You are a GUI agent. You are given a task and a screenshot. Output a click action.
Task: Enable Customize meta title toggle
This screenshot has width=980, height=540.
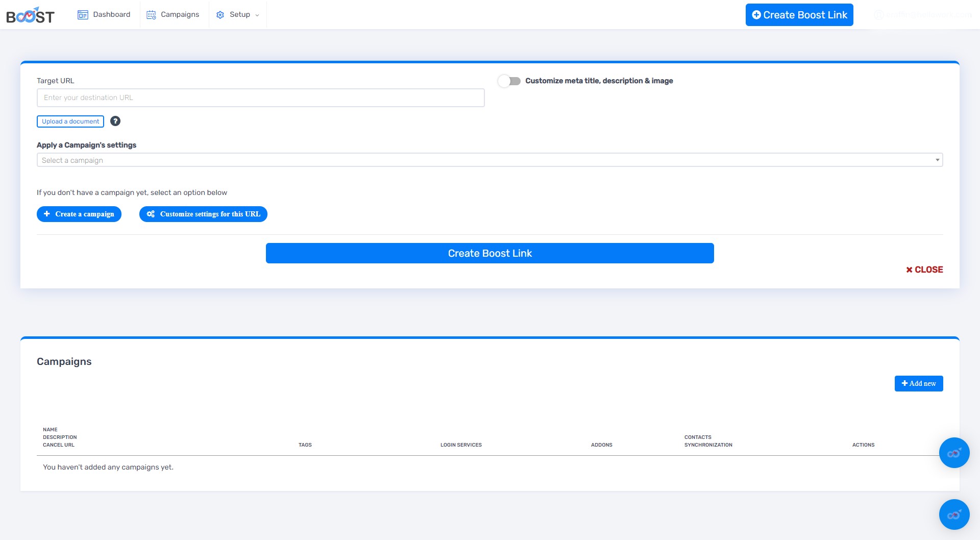509,81
